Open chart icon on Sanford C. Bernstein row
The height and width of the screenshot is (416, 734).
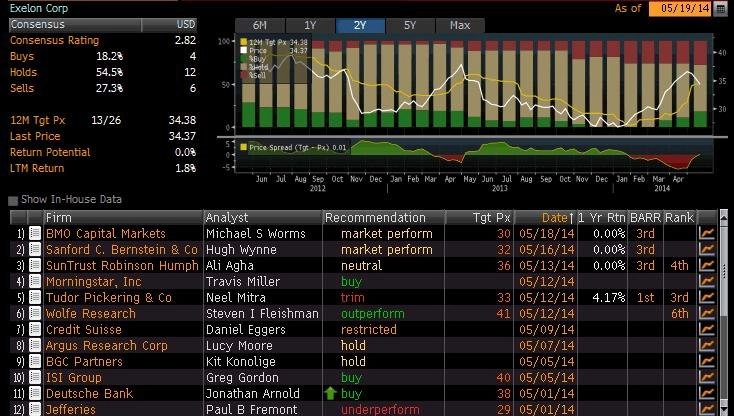707,249
